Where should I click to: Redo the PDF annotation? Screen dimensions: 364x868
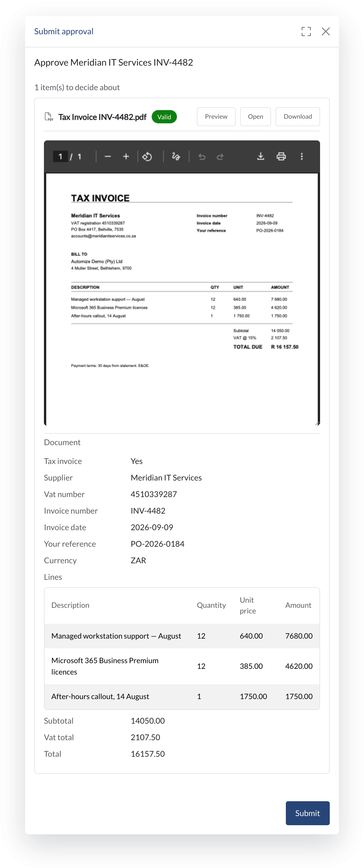tap(220, 156)
